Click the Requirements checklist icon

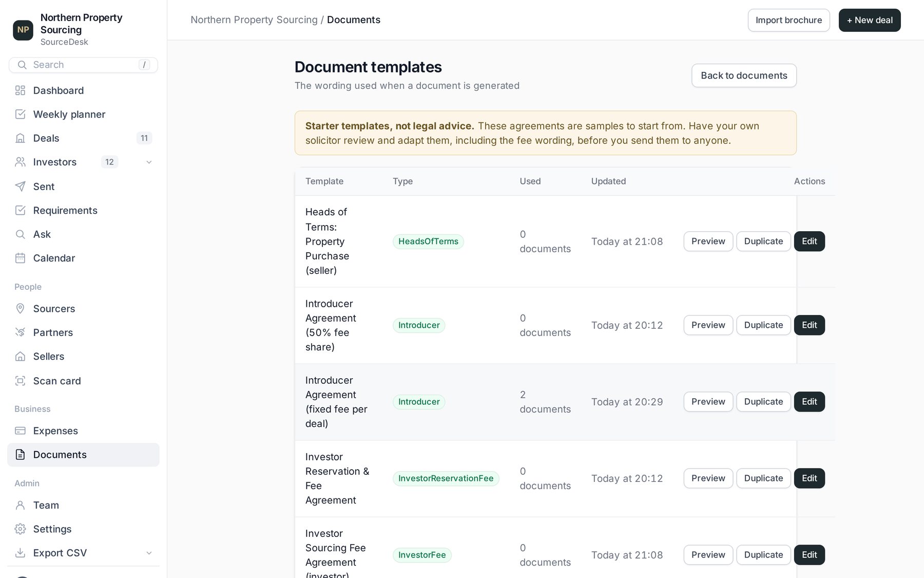[x=20, y=210]
